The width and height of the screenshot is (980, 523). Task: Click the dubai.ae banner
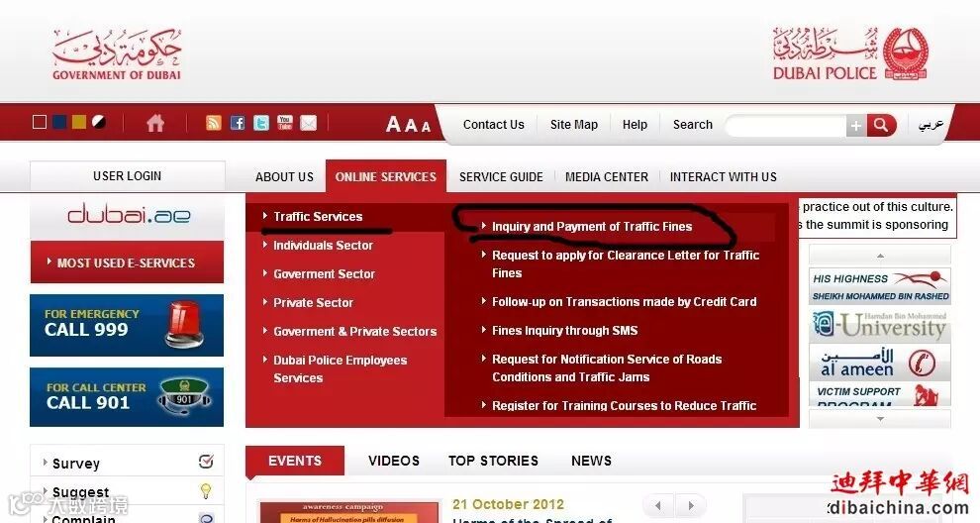127,216
